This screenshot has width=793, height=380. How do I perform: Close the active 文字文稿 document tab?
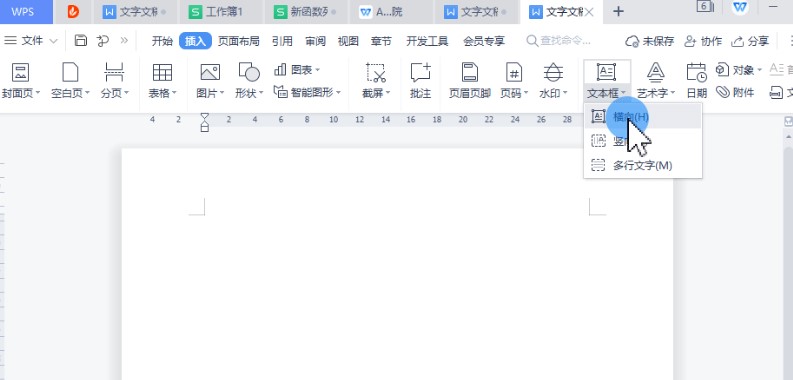click(x=589, y=12)
